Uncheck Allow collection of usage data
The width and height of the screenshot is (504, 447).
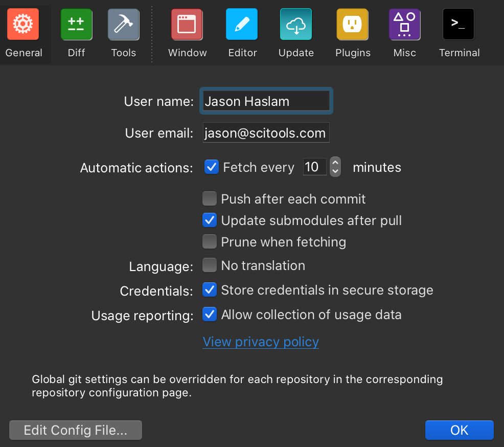(210, 314)
